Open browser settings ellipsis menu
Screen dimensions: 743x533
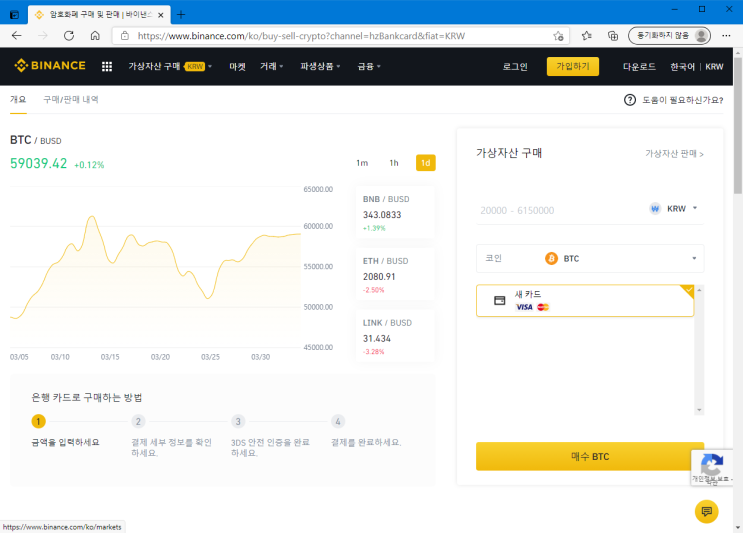[x=726, y=36]
